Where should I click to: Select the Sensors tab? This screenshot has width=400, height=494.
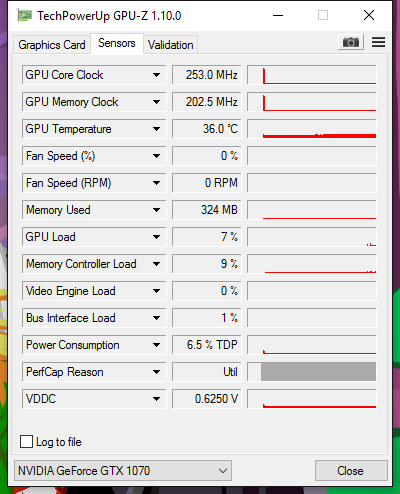click(x=117, y=43)
